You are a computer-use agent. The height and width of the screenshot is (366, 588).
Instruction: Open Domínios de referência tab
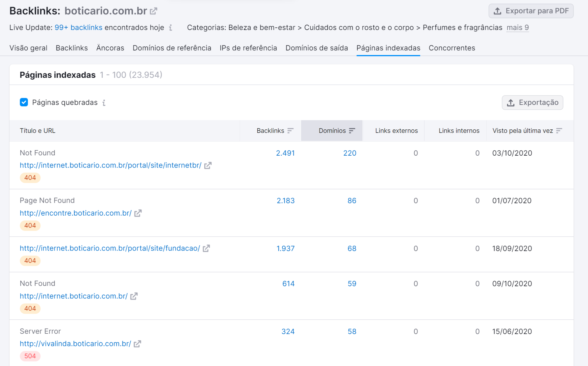[172, 48]
